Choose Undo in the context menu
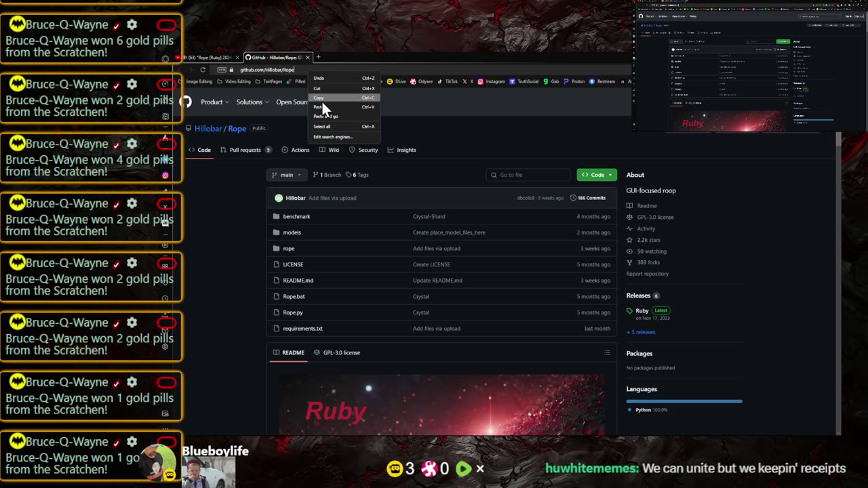This screenshot has width=868, height=488. (344, 78)
